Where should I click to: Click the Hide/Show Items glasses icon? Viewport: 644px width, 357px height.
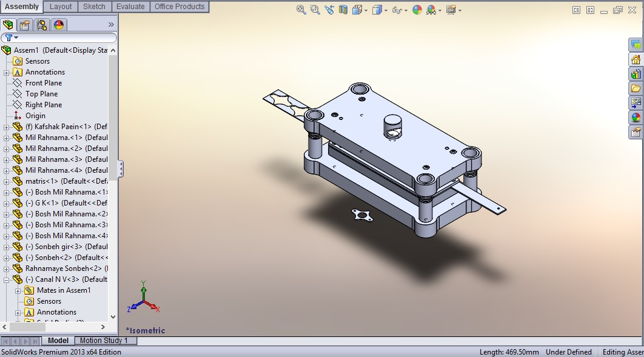(x=397, y=10)
